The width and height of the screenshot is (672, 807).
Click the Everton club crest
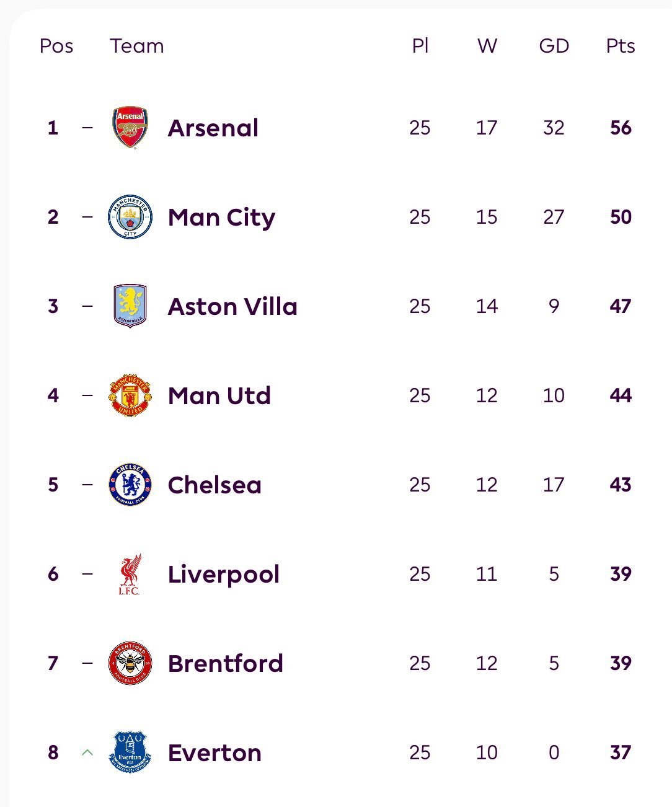pos(130,752)
